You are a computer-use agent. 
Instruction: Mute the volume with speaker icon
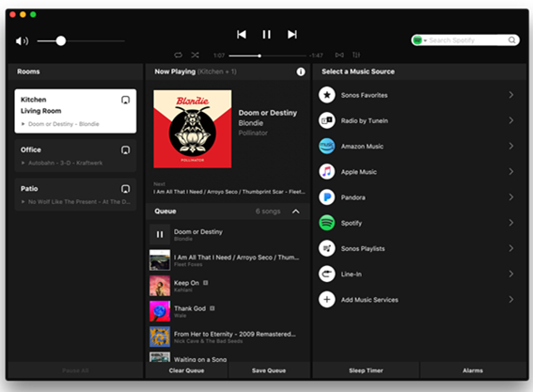[x=23, y=41]
